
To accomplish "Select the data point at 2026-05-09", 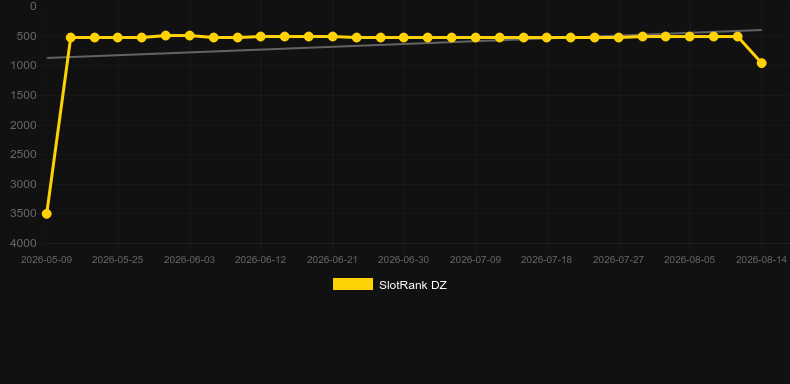I will point(46,214).
